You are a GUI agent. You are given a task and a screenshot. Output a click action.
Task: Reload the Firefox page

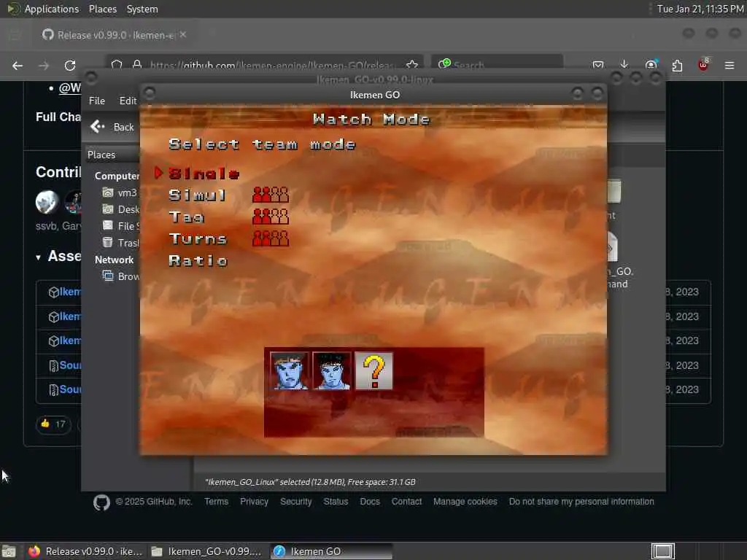pyautogui.click(x=70, y=66)
